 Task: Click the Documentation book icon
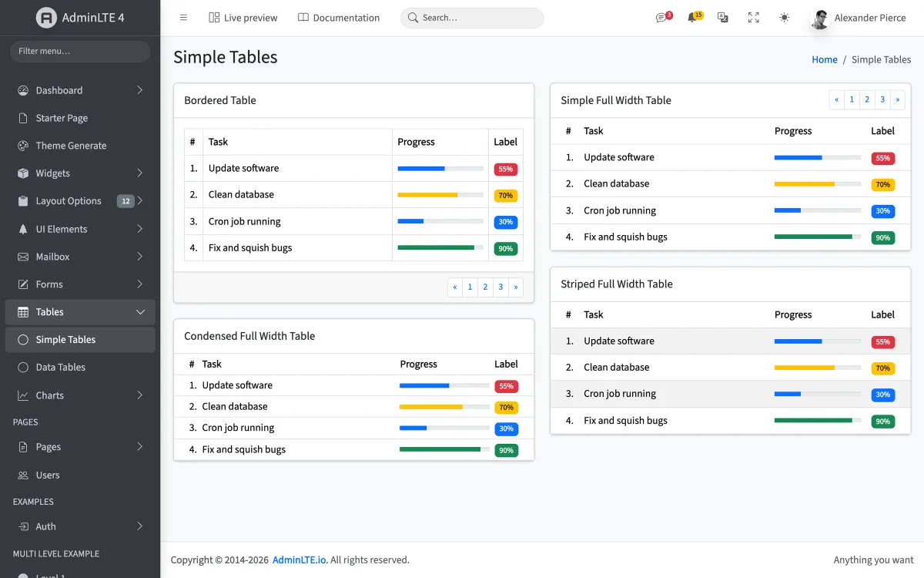303,18
